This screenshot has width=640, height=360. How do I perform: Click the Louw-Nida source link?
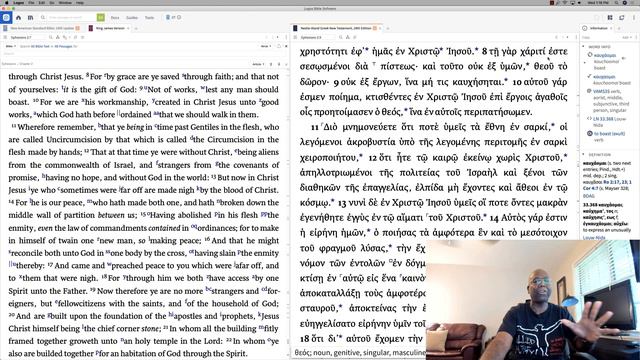pos(594,238)
